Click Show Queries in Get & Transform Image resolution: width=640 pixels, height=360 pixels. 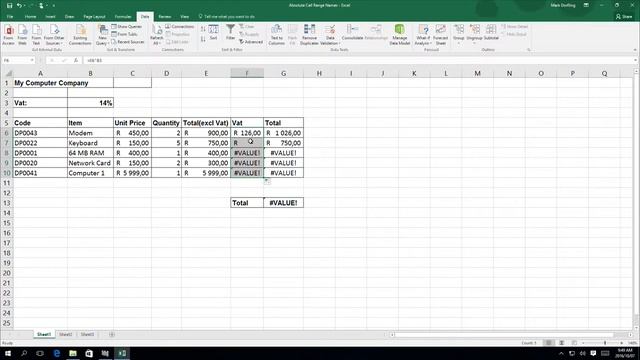[x=127, y=27]
